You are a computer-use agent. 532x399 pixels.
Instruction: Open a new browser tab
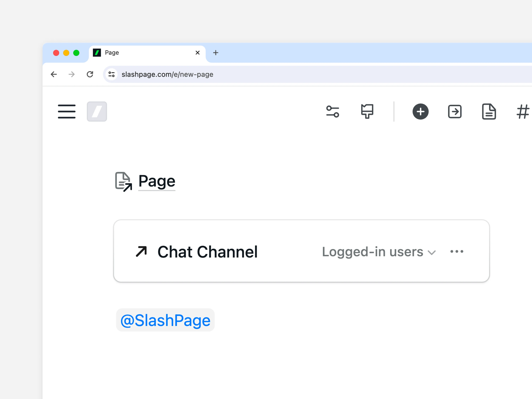216,53
